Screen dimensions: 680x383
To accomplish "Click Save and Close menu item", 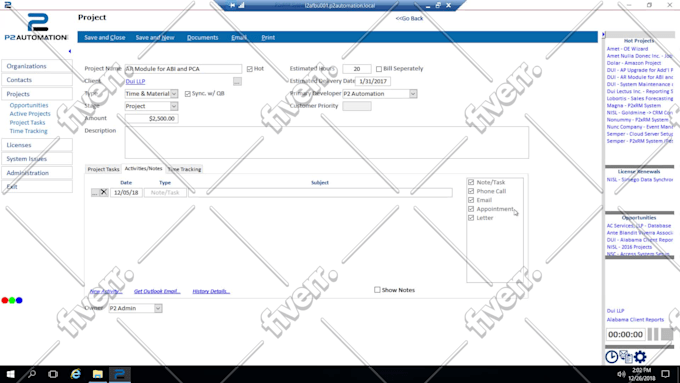I will [x=105, y=37].
